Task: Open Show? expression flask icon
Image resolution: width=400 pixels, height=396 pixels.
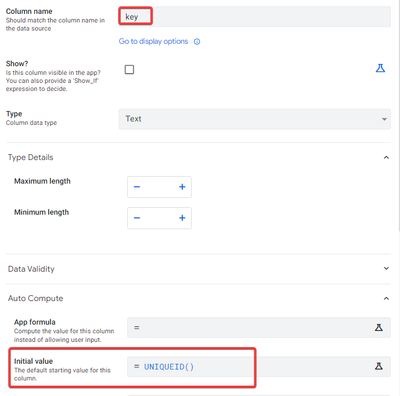Action: tap(380, 68)
